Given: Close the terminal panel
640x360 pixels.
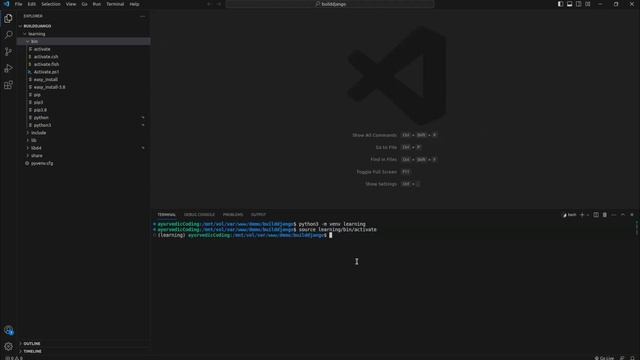Looking at the screenshot, I should click(632, 215).
